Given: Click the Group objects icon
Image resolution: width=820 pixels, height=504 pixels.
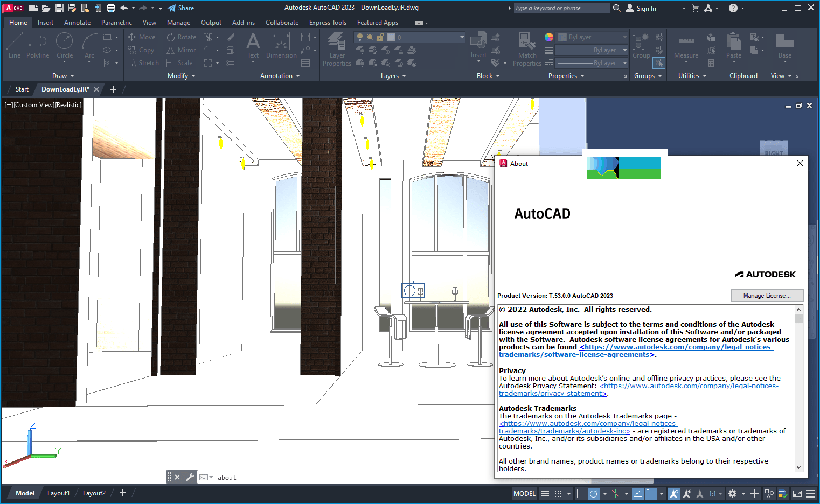Looking at the screenshot, I should (641, 45).
